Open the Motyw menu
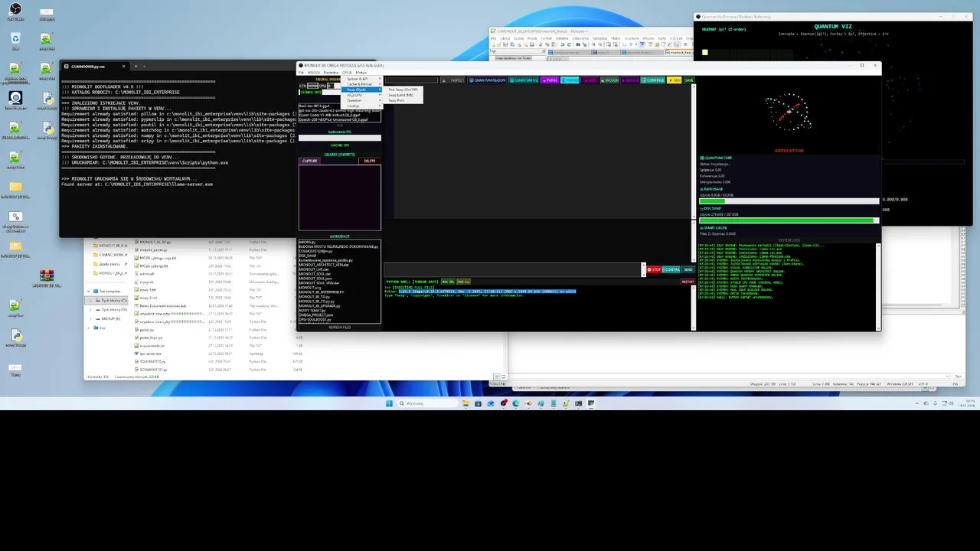The height and width of the screenshot is (551, 980). [361, 73]
